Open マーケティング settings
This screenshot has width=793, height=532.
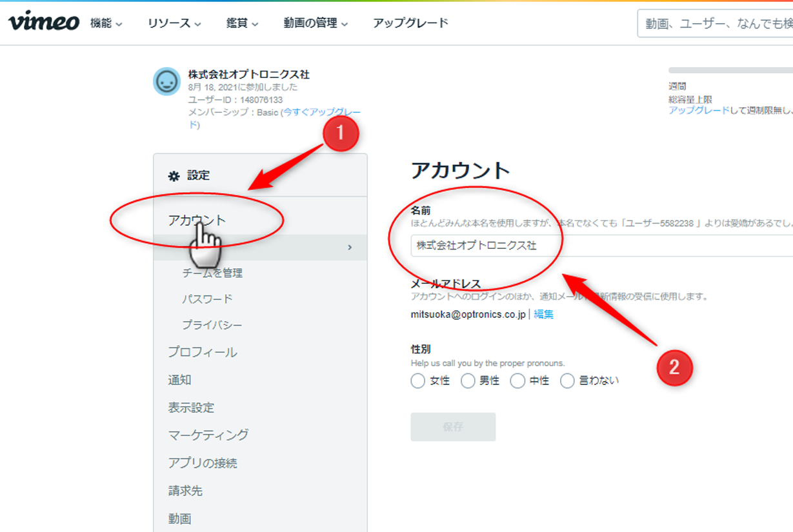tap(208, 435)
